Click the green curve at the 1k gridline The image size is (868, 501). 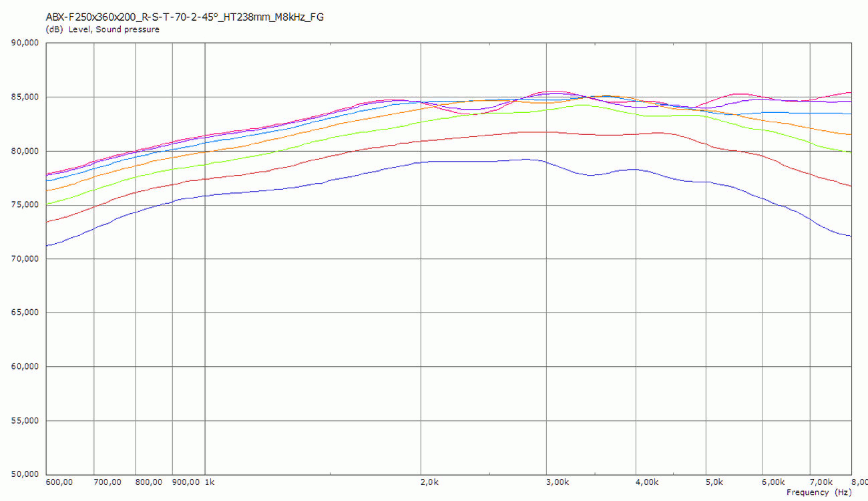(205, 164)
